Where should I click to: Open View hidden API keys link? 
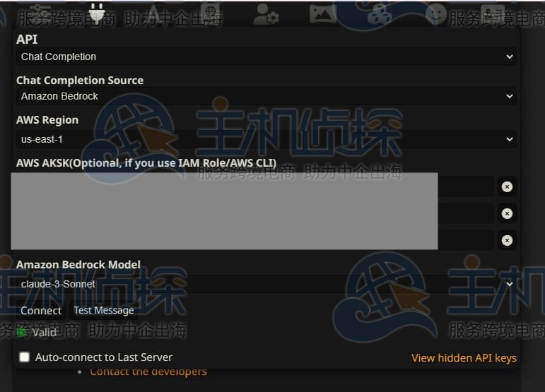[464, 357]
